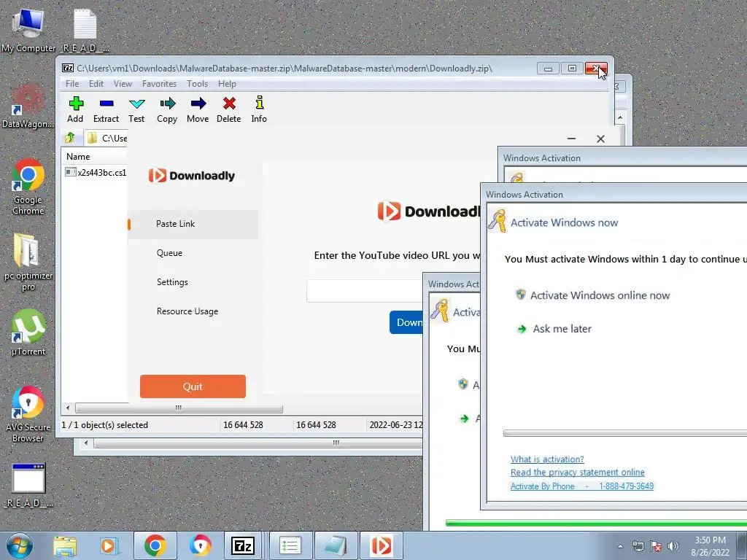
Task: Click the Extract toolbar icon
Action: (x=106, y=109)
